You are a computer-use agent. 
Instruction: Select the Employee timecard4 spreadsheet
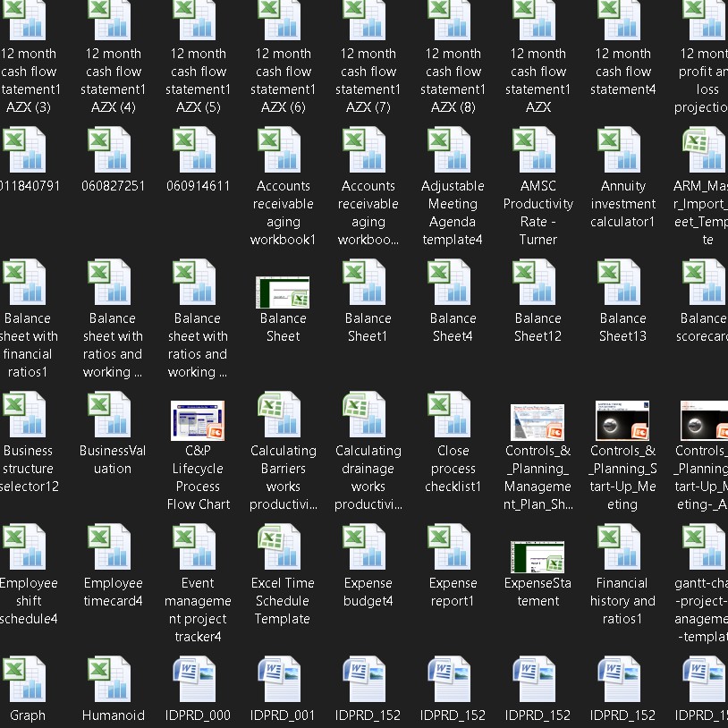(x=113, y=547)
